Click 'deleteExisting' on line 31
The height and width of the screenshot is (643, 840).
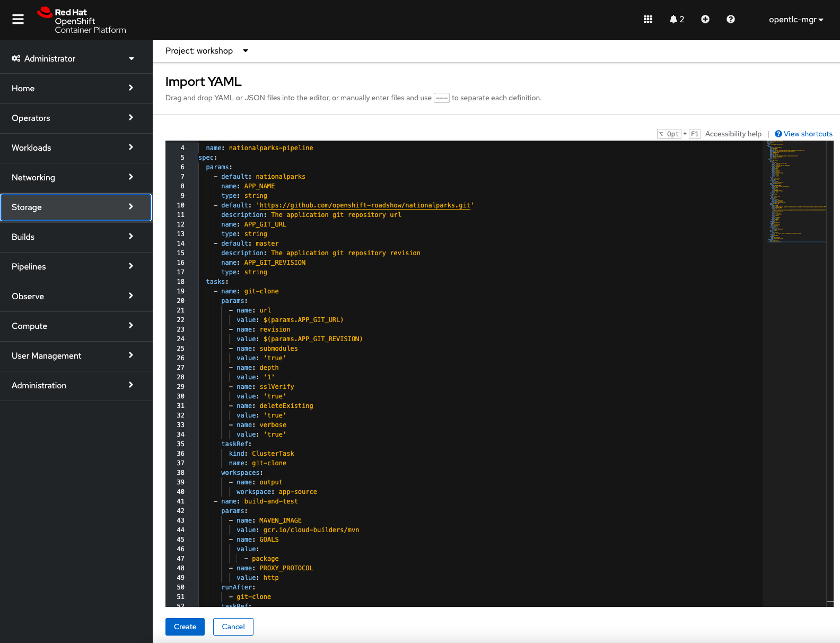[x=286, y=406]
